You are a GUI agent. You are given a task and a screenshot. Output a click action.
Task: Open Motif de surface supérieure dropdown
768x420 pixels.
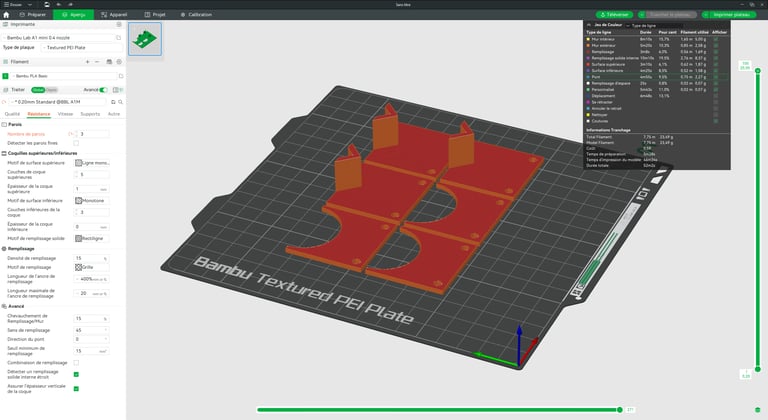tap(92, 163)
